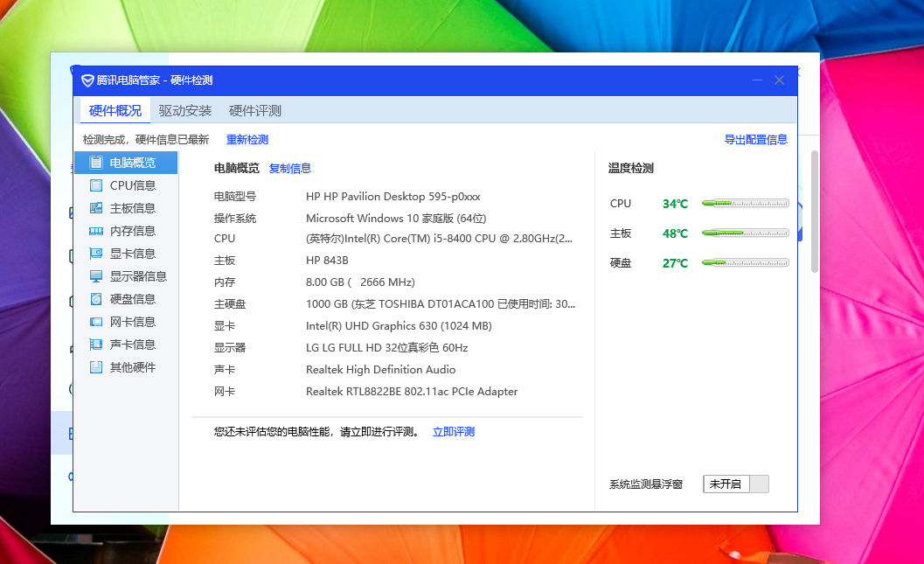The image size is (924, 564).
Task: Click the Microsoft Windows 10 家庭版 value
Action: point(396,219)
